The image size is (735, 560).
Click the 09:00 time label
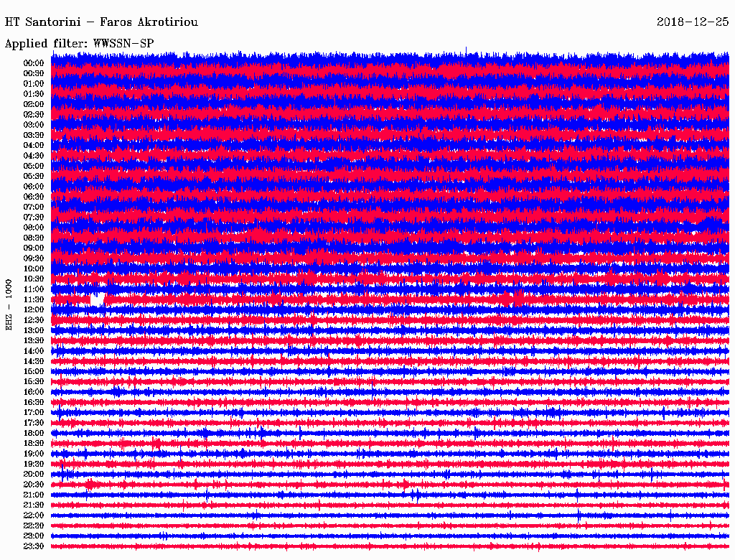point(34,248)
